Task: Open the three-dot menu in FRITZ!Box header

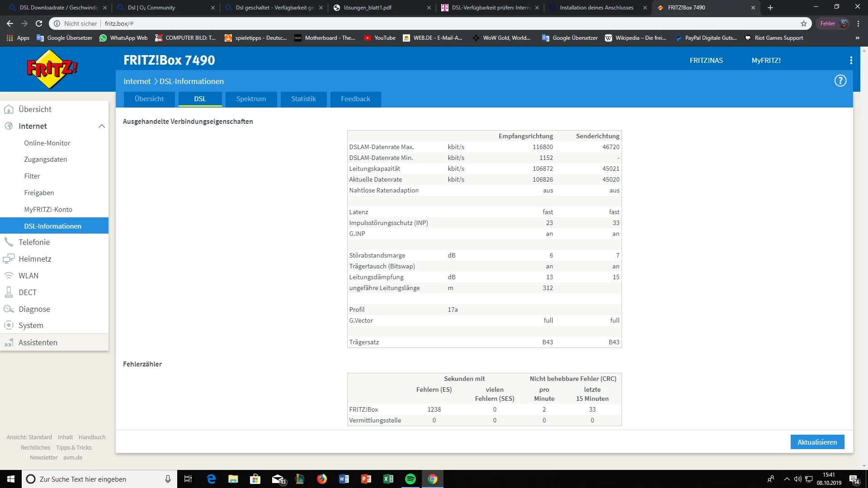Action: (851, 61)
